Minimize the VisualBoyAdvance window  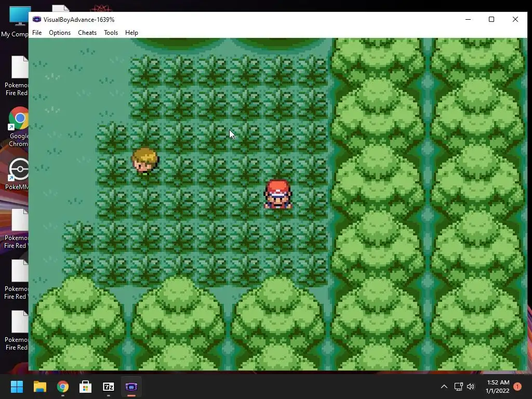pos(468,19)
